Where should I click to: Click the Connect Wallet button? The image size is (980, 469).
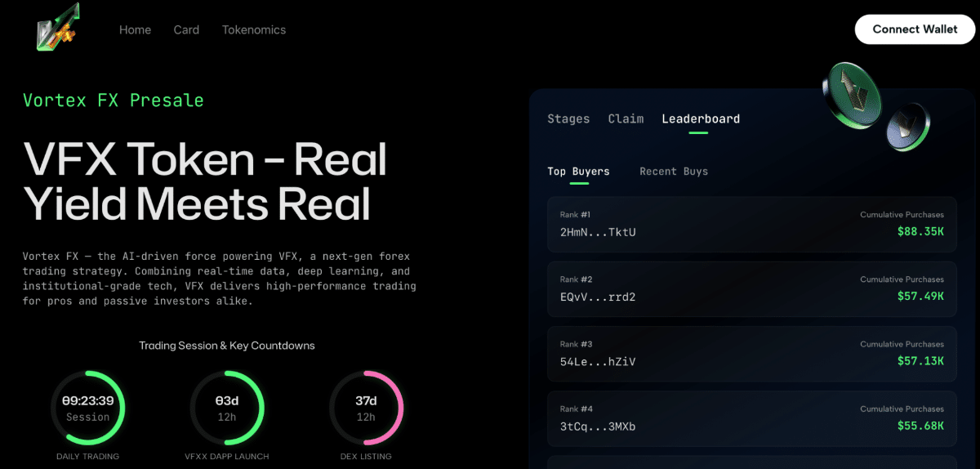915,29
